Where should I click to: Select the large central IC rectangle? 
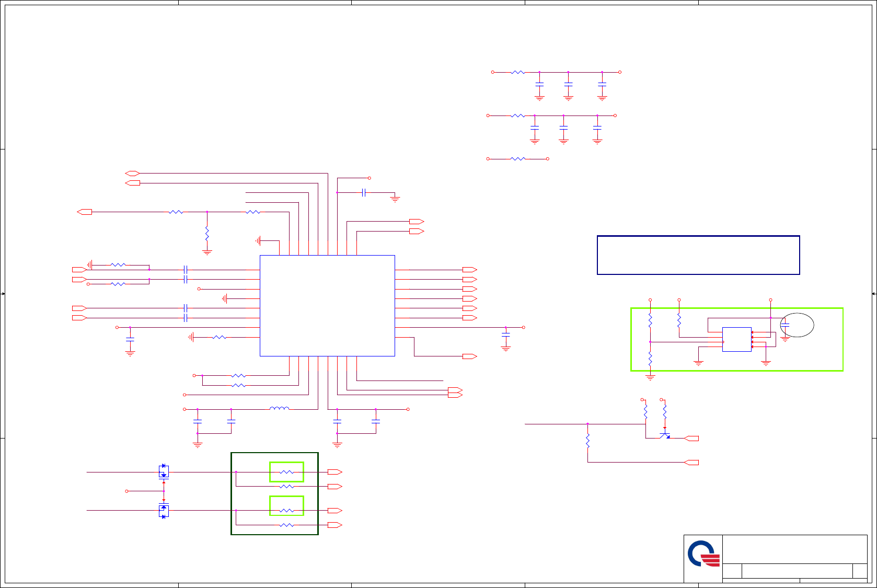coord(327,306)
